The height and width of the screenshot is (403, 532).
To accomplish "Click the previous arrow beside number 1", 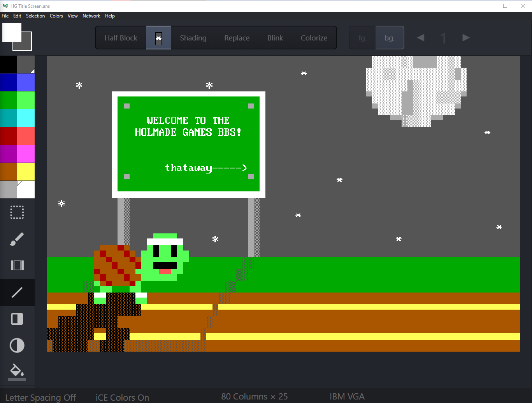I will coord(421,38).
